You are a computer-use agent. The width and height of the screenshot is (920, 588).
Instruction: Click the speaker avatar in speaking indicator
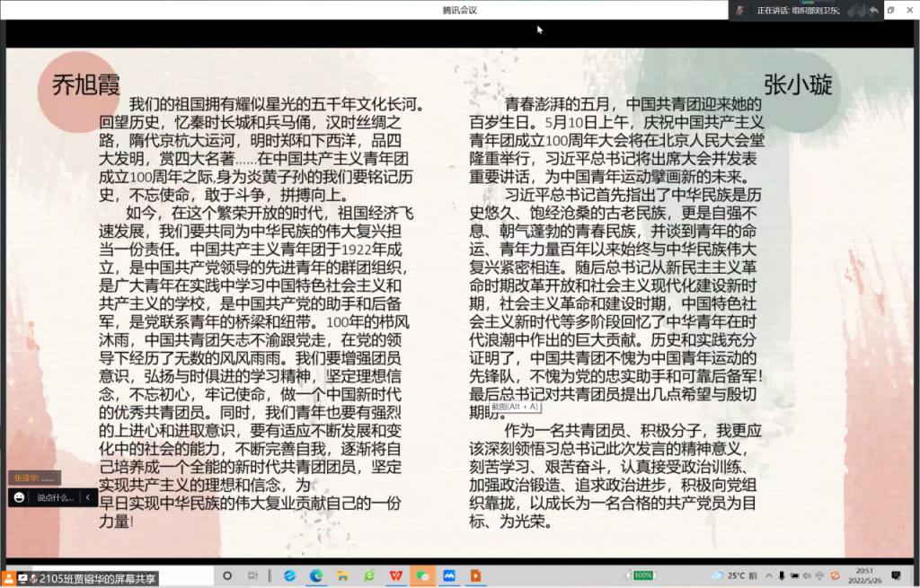[740, 10]
